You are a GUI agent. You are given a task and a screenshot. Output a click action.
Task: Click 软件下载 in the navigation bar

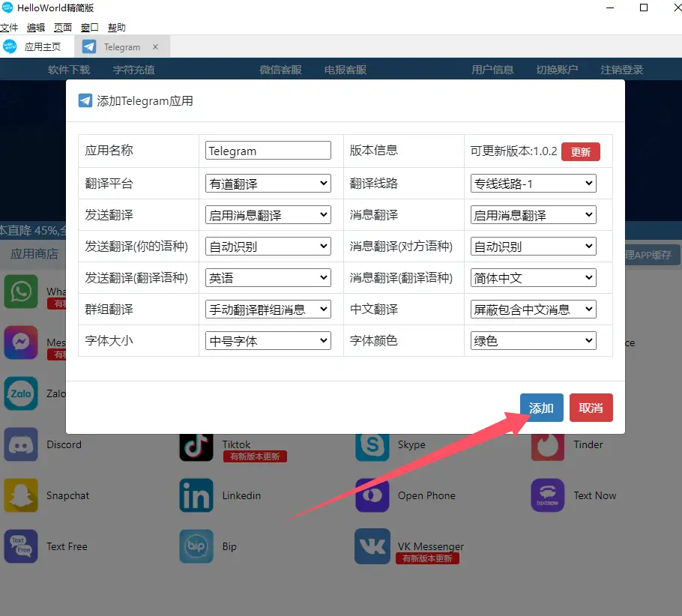click(x=69, y=70)
